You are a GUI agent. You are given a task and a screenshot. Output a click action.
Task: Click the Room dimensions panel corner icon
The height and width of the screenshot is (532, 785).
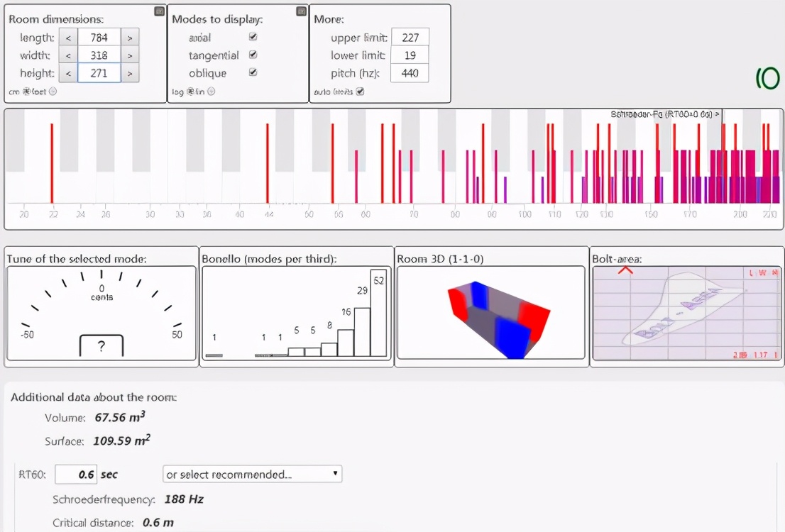pos(160,11)
